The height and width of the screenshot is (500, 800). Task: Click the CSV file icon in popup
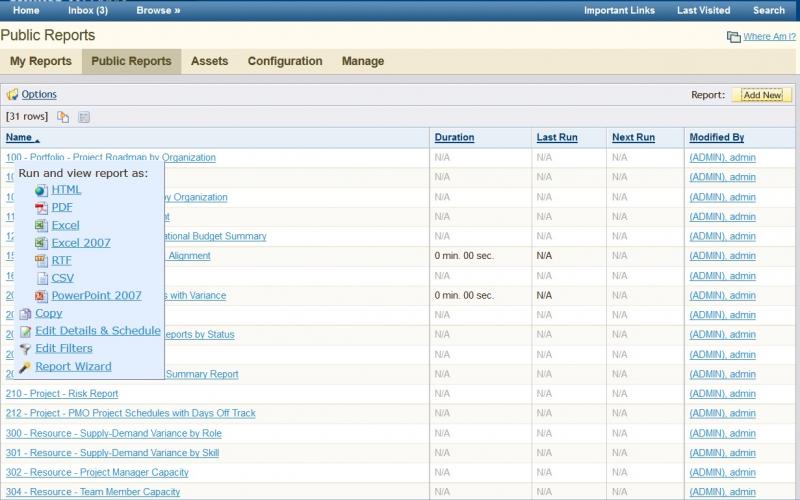pyautogui.click(x=42, y=278)
